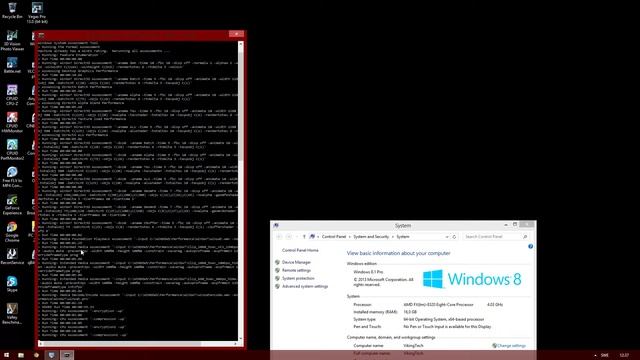Open the Free FLV to MP4 Converter shortcut
The height and width of the screenshot is (360, 640).
click(x=12, y=177)
